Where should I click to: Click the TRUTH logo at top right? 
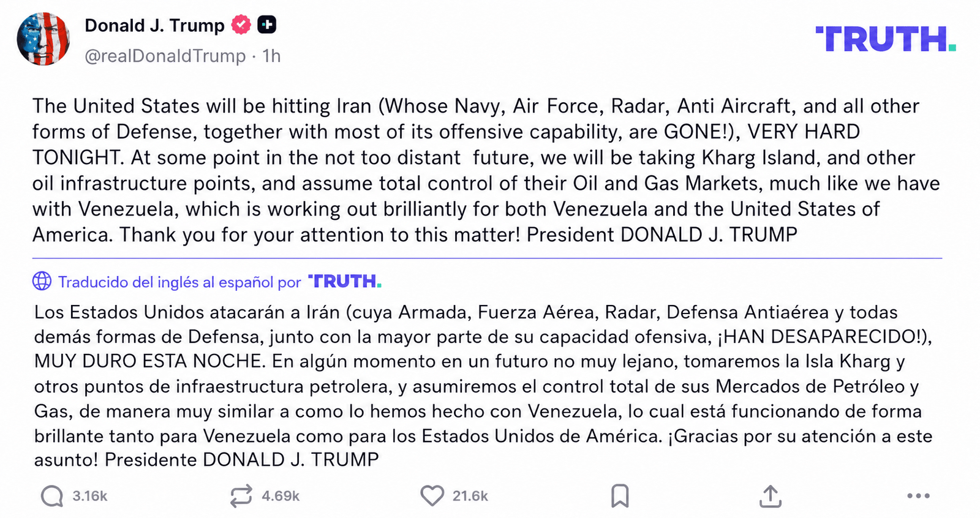[886, 39]
